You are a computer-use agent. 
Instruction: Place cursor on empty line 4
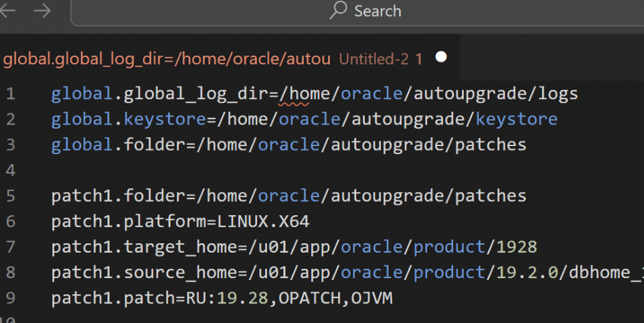point(201,170)
